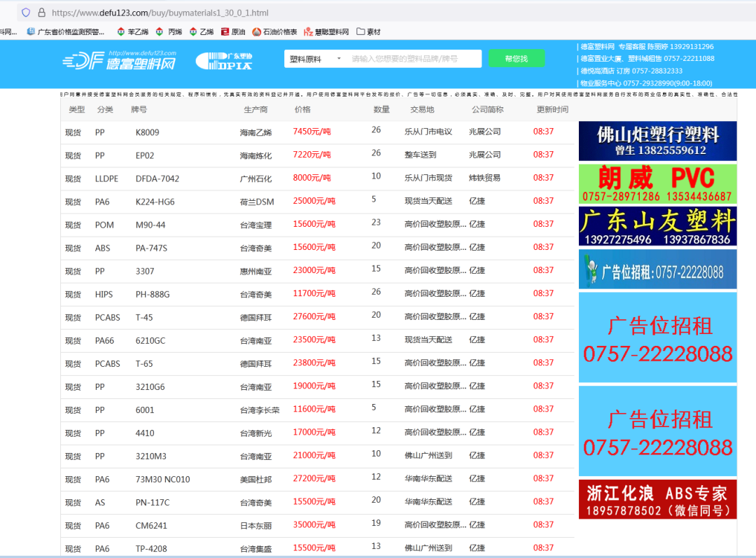The width and height of the screenshot is (756, 558).
Task: Click the 德富塑料网 site logo
Action: pyautogui.click(x=120, y=60)
